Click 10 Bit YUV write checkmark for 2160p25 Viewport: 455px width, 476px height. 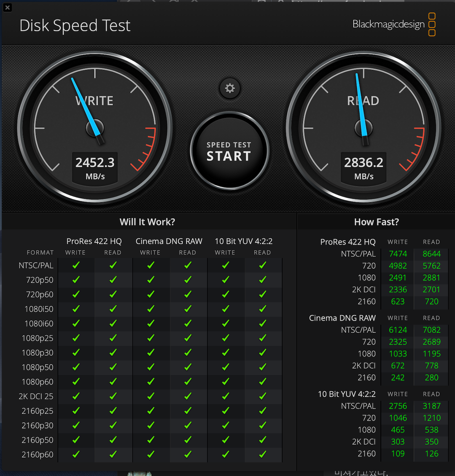point(226,411)
